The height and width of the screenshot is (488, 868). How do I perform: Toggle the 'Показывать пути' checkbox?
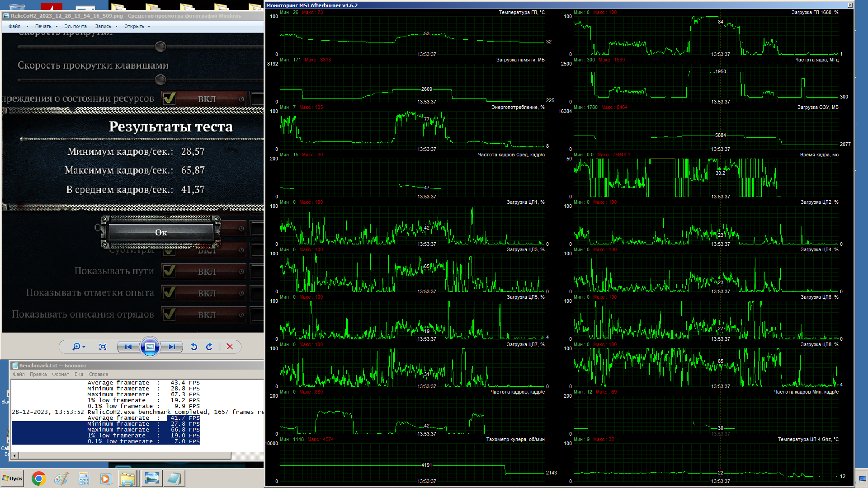pos(169,271)
